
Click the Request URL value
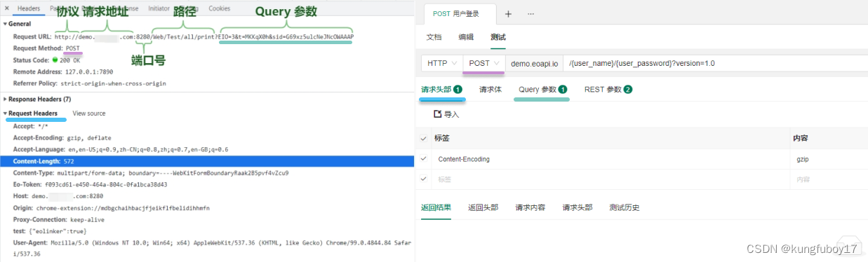(x=203, y=36)
